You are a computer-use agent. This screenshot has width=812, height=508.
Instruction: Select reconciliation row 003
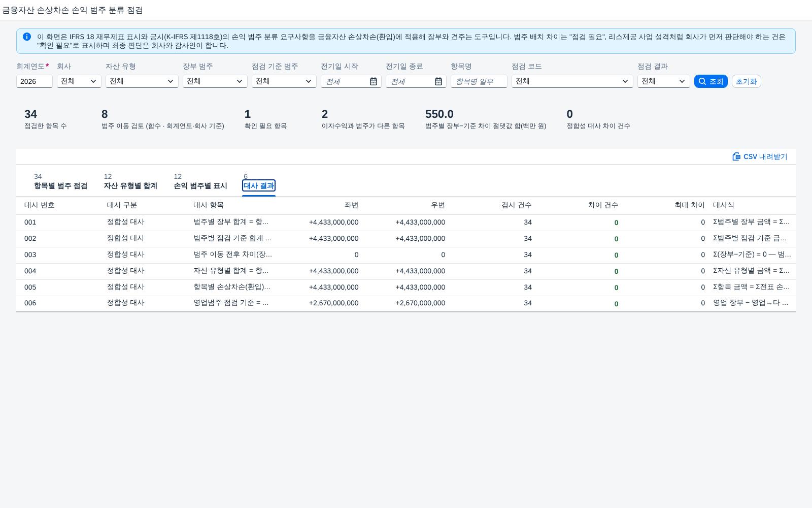(406, 255)
